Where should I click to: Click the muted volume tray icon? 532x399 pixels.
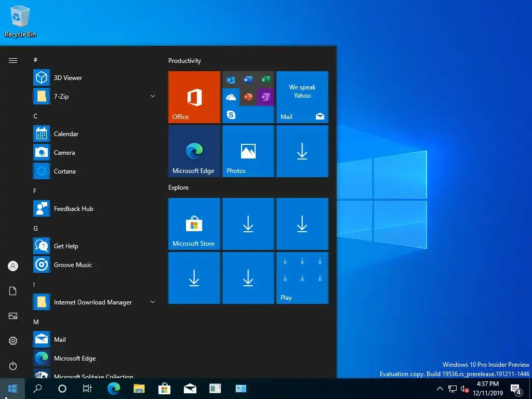464,389
